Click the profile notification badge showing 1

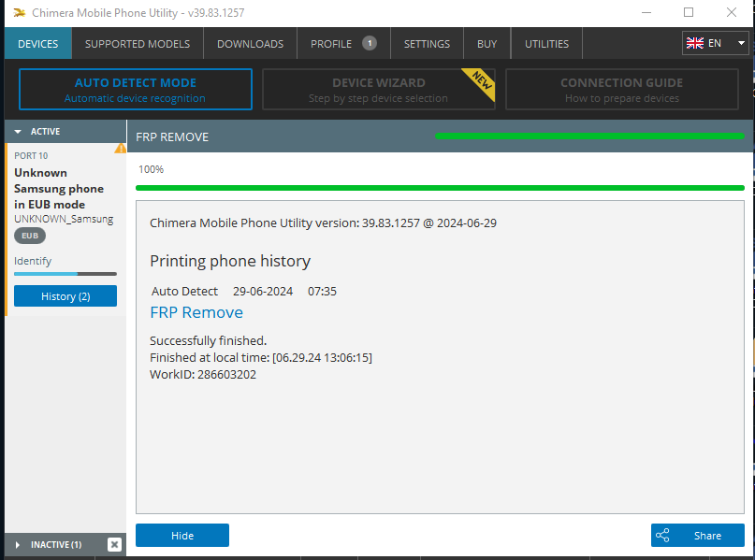click(370, 43)
